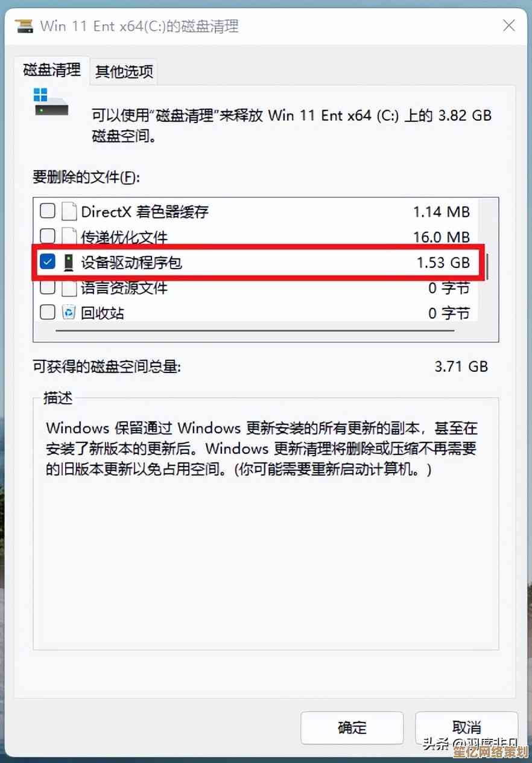The width and height of the screenshot is (532, 763).
Task: Click the 回收站 recycle bin icon
Action: pos(70,312)
